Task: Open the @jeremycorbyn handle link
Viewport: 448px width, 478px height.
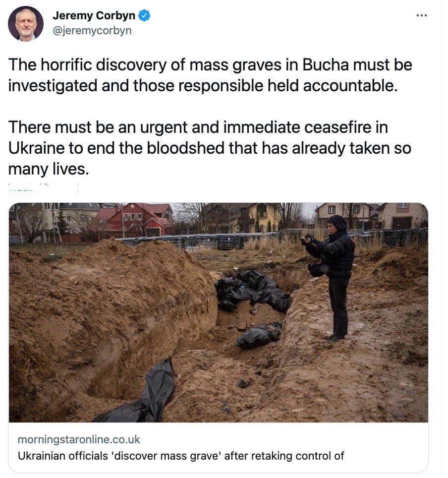Action: [x=92, y=30]
